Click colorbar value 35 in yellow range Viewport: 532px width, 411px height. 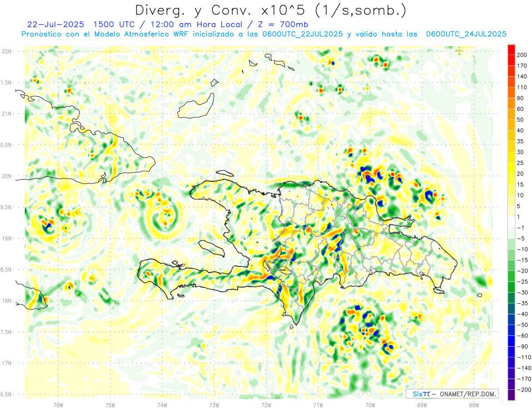[x=520, y=141]
